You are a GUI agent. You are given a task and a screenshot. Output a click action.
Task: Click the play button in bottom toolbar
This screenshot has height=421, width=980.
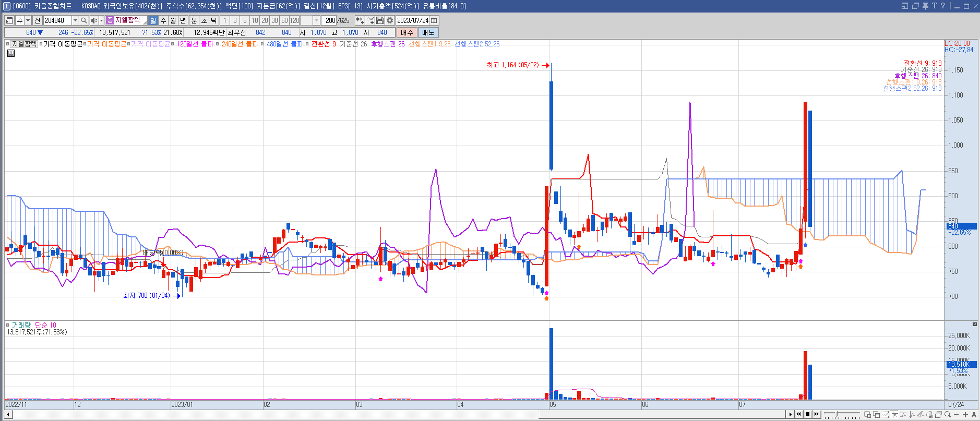coord(790,414)
